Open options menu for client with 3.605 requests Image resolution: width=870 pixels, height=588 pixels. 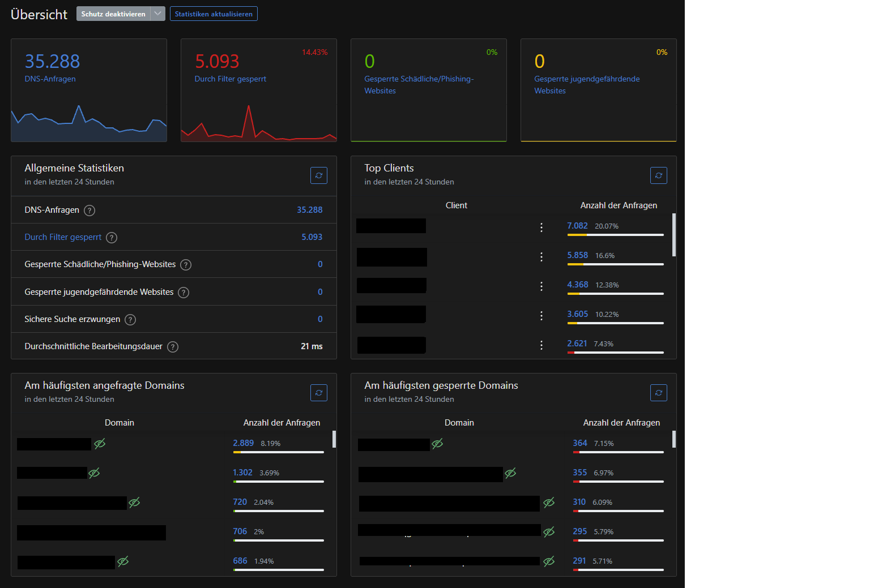tap(541, 315)
